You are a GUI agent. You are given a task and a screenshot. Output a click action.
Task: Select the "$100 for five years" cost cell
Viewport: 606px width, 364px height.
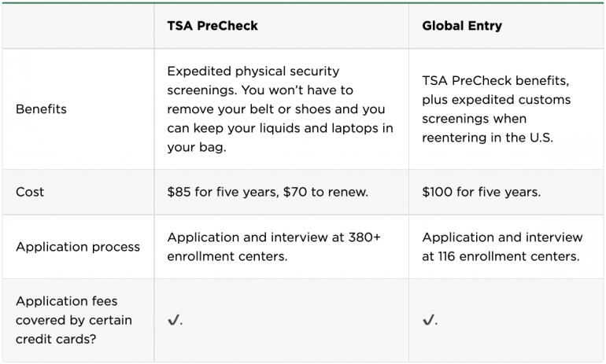point(481,192)
